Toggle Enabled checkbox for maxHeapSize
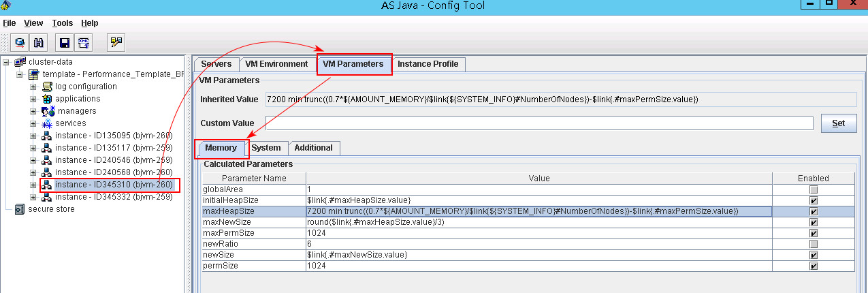 [814, 211]
